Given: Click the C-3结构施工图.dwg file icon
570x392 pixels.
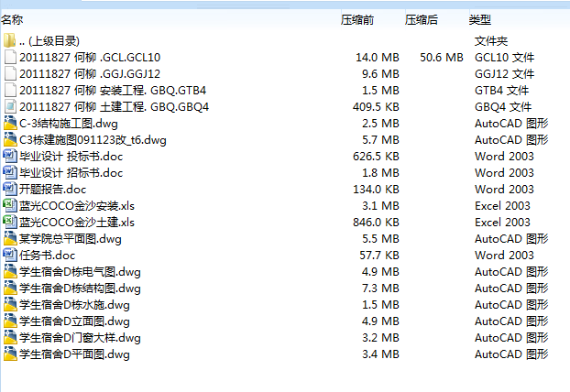Looking at the screenshot, I should click(10, 124).
